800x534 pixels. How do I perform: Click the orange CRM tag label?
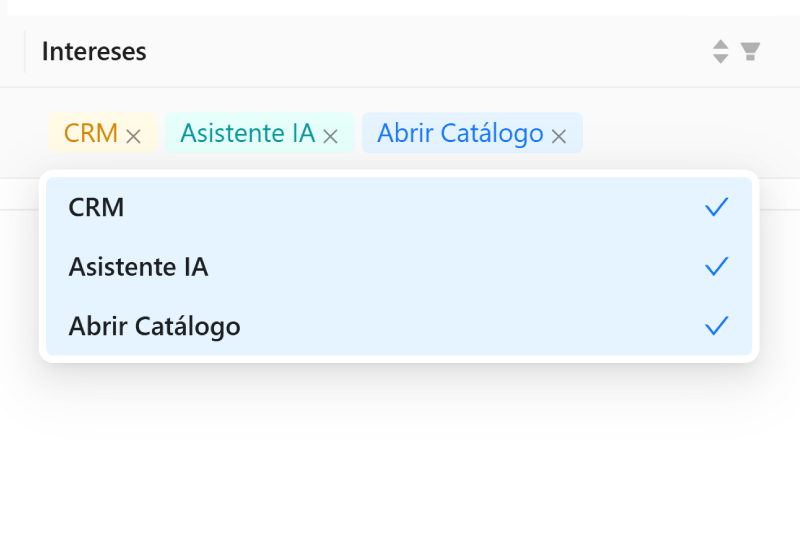(x=91, y=133)
